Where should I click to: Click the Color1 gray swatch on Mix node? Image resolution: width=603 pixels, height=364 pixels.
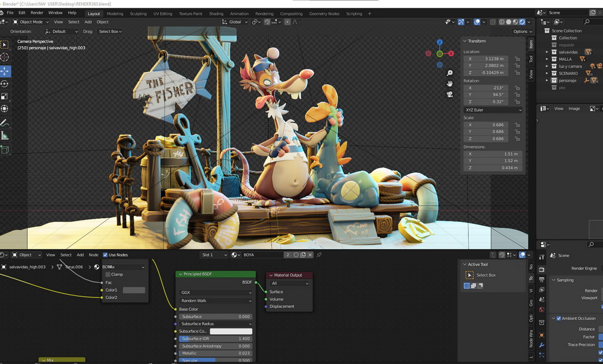click(134, 290)
